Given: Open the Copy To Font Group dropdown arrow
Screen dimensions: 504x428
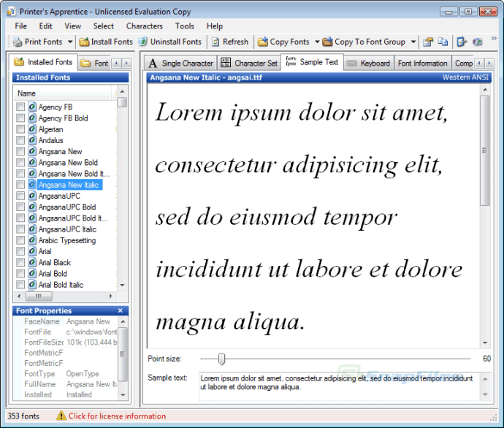Looking at the screenshot, I should pos(413,42).
